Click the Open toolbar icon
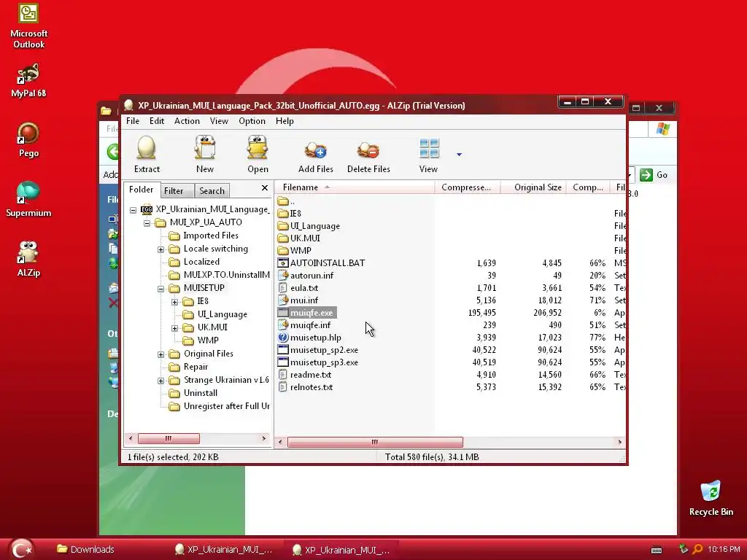The height and width of the screenshot is (560, 747). [258, 147]
